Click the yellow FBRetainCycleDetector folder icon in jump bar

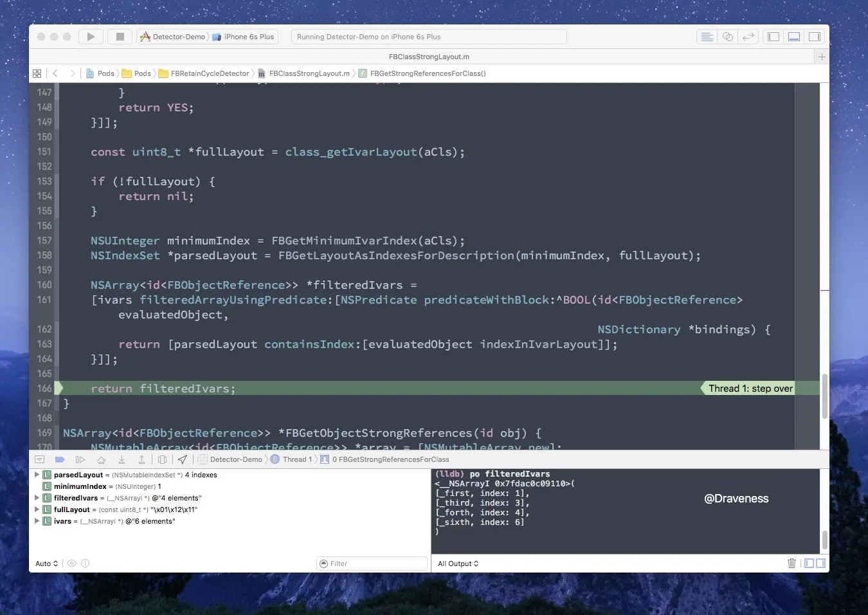[x=163, y=73]
